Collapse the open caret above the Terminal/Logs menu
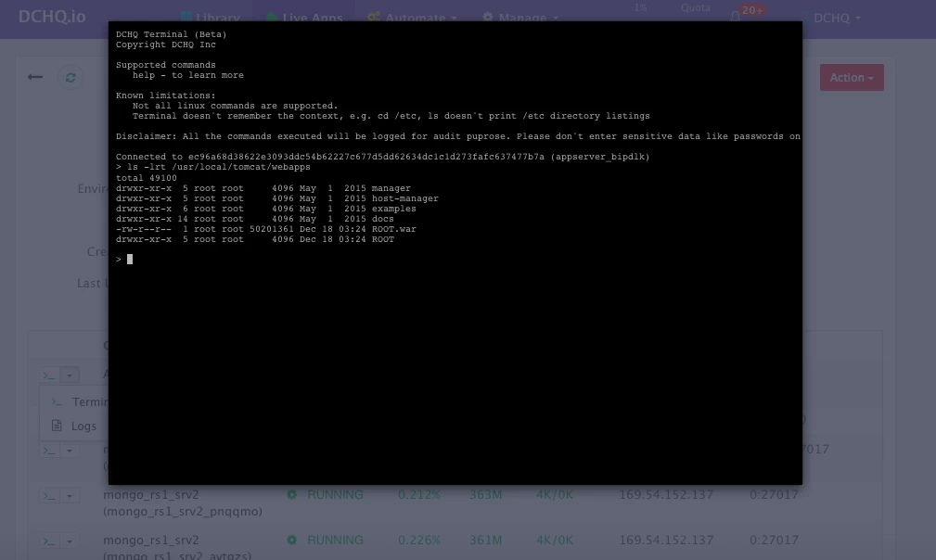The image size is (936, 560). (70, 375)
